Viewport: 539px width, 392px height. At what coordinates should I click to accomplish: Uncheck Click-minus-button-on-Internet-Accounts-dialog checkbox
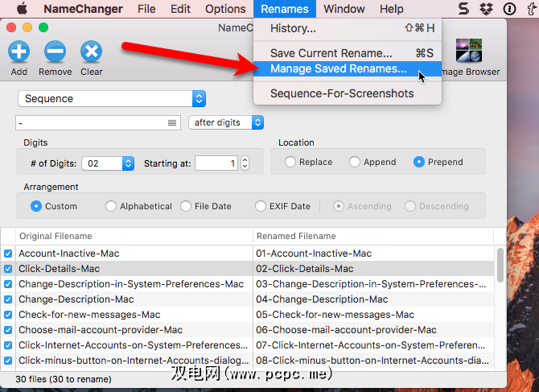tap(8, 361)
